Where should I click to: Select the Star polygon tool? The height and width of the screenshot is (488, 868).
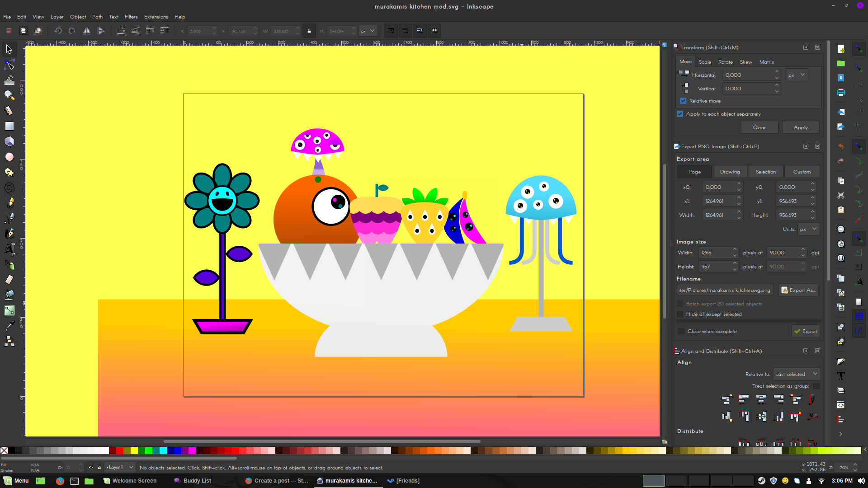(x=9, y=172)
